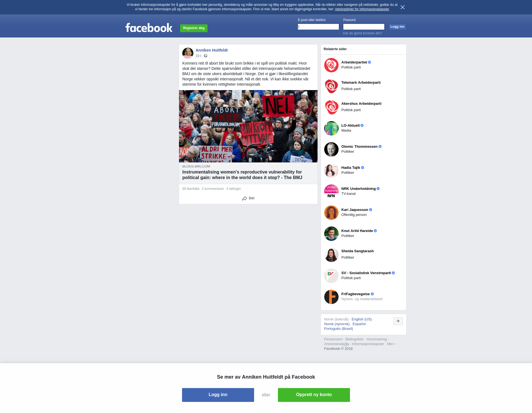Click the green Registrer deg button
Viewport: 532px width, 413px height.
click(x=194, y=28)
